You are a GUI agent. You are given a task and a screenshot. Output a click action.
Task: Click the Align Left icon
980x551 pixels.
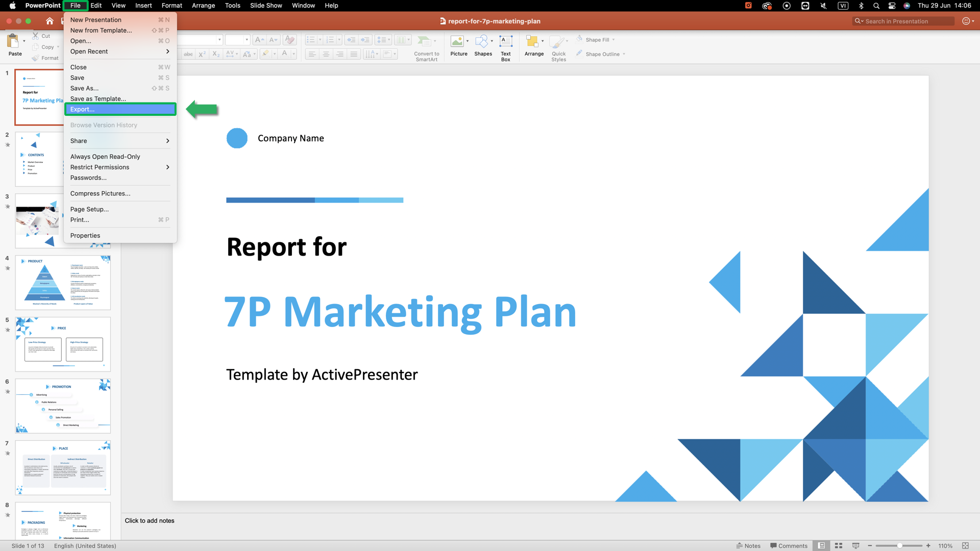point(312,54)
